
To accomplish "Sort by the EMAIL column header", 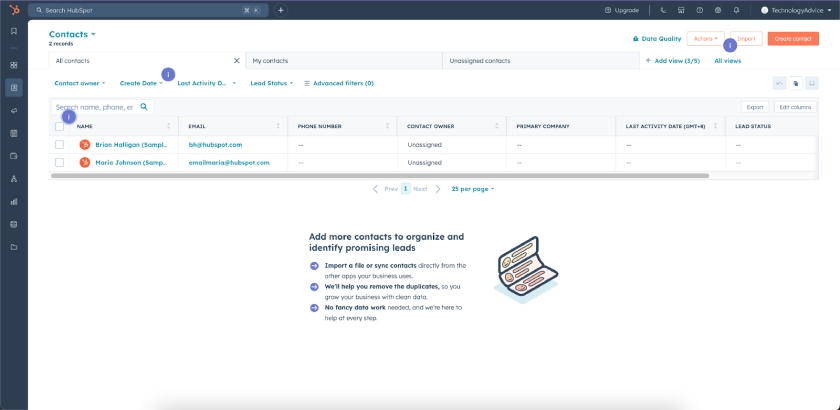I will (233, 126).
